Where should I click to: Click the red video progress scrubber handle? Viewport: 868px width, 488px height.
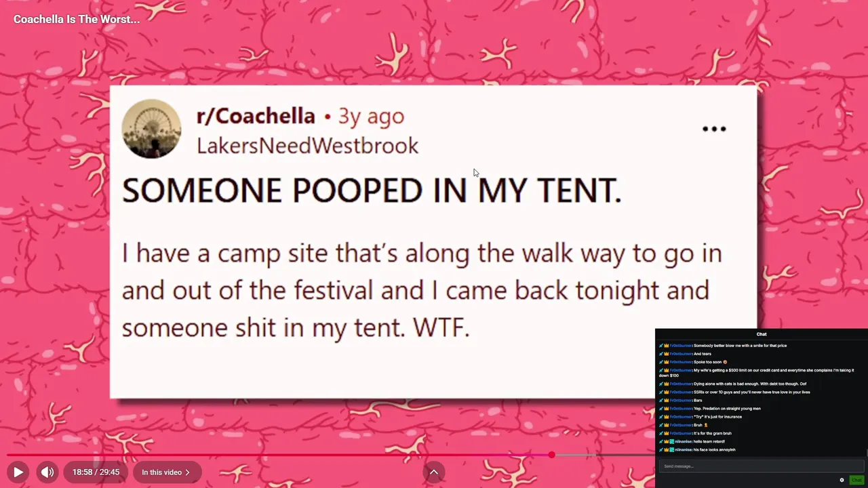552,455
